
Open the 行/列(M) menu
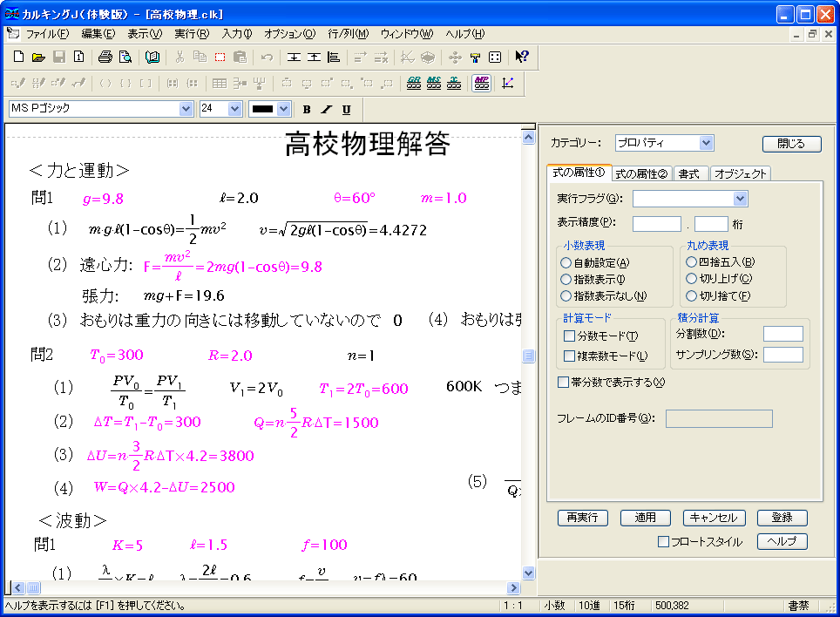coord(349,34)
